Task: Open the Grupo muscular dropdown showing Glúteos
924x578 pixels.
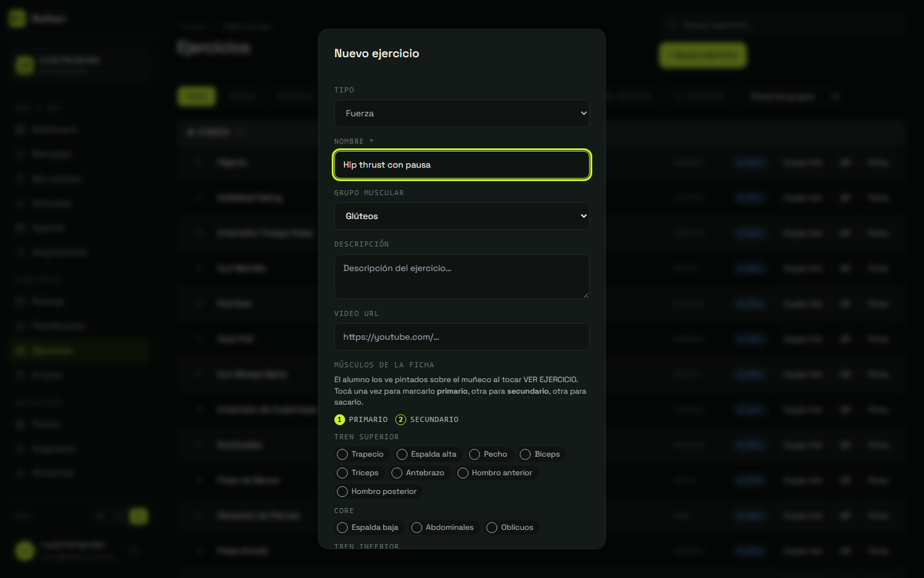Action: click(x=461, y=216)
